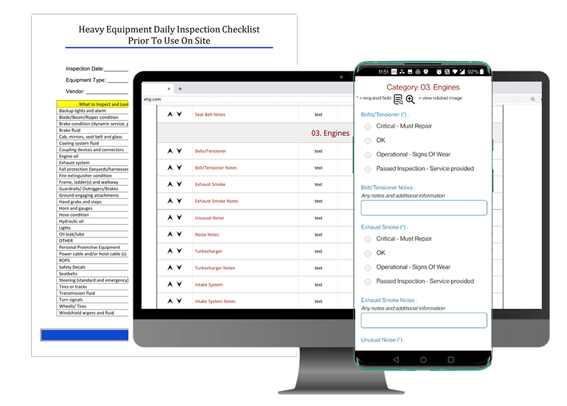Move Turbocharger row up with arrow
The image size is (567, 406).
click(170, 251)
